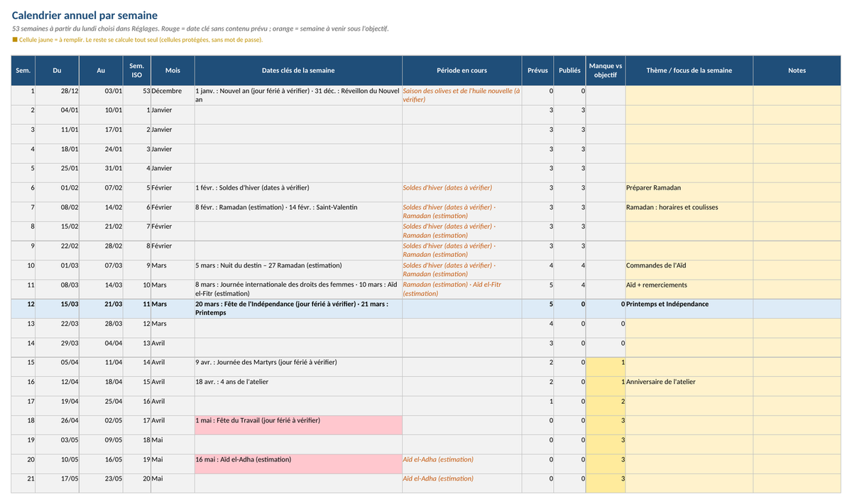Image resolution: width=852 pixels, height=504 pixels.
Task: Click the '02/05' end date cell
Action: coord(102,424)
